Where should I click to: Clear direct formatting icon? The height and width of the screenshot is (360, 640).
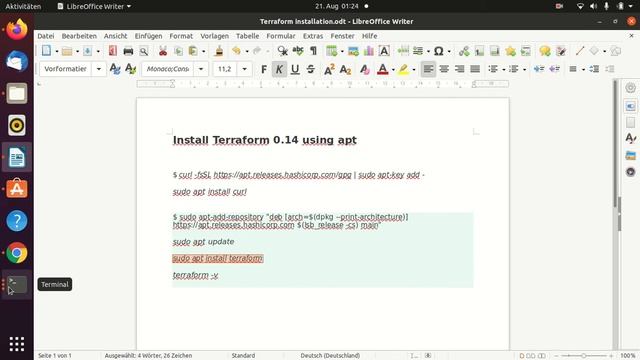(364, 69)
